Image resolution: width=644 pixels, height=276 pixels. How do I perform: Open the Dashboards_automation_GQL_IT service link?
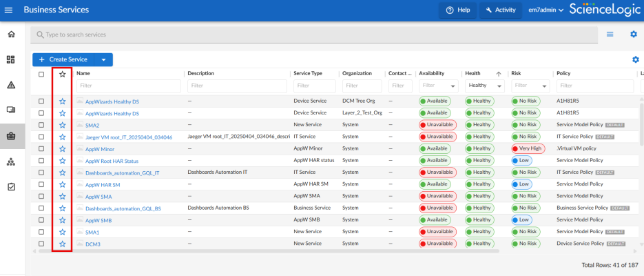pos(122,172)
